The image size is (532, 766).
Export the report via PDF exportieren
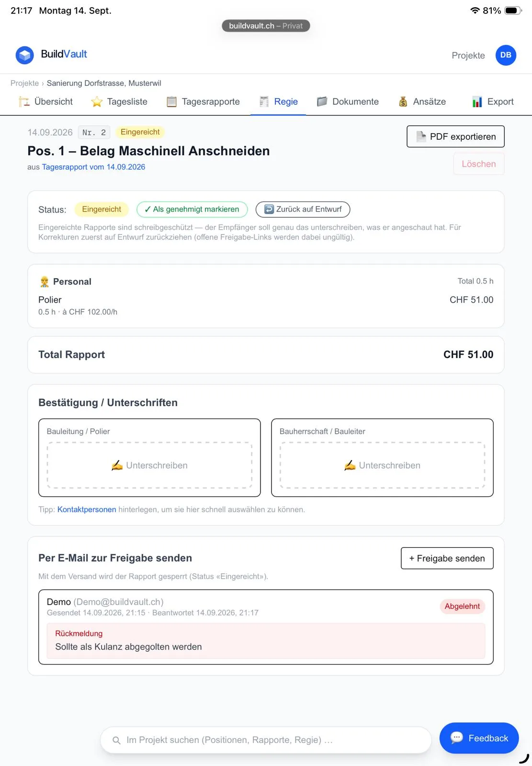tap(455, 136)
